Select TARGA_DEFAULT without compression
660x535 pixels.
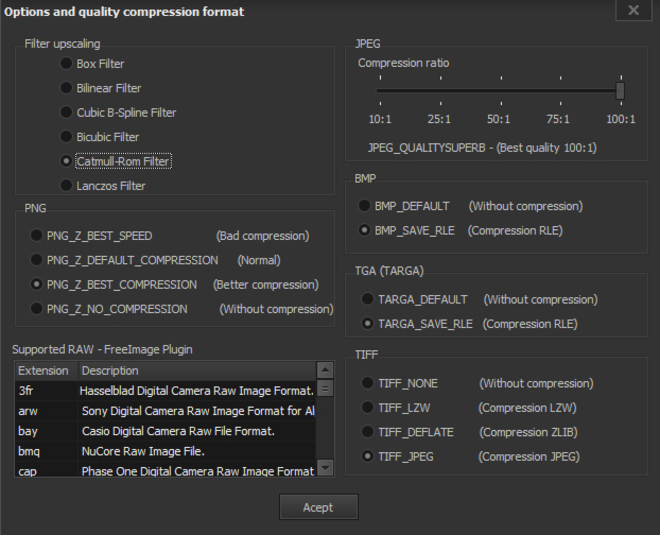(367, 299)
